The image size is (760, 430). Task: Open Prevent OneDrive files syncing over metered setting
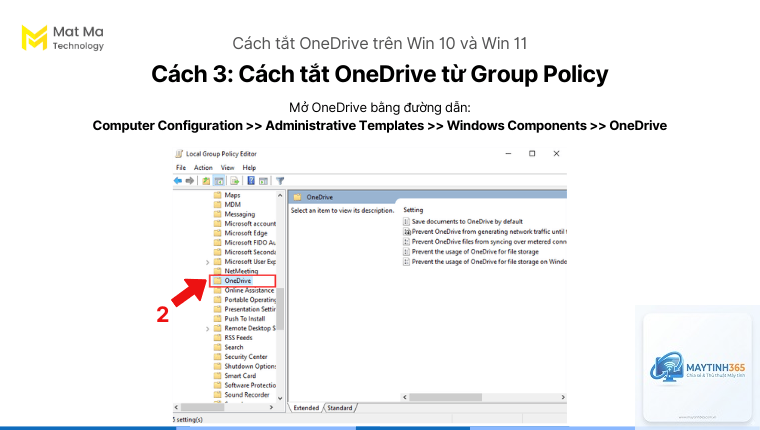point(489,241)
